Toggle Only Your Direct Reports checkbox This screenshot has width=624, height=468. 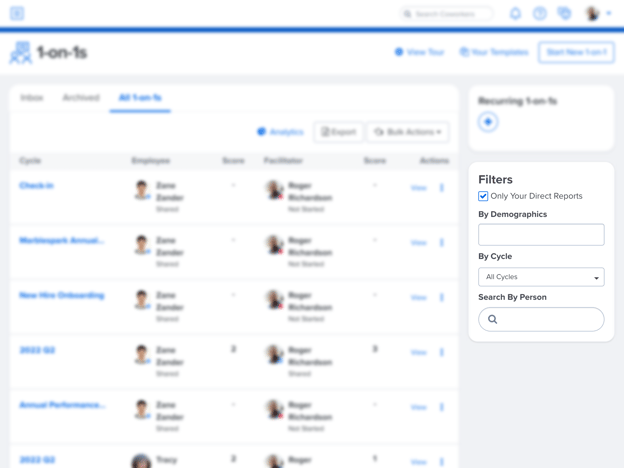483,196
